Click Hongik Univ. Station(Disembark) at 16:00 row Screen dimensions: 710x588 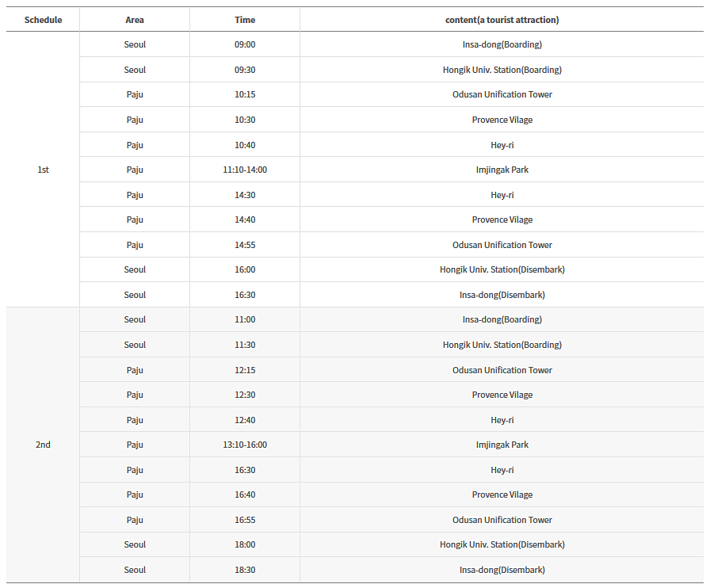[x=502, y=269]
